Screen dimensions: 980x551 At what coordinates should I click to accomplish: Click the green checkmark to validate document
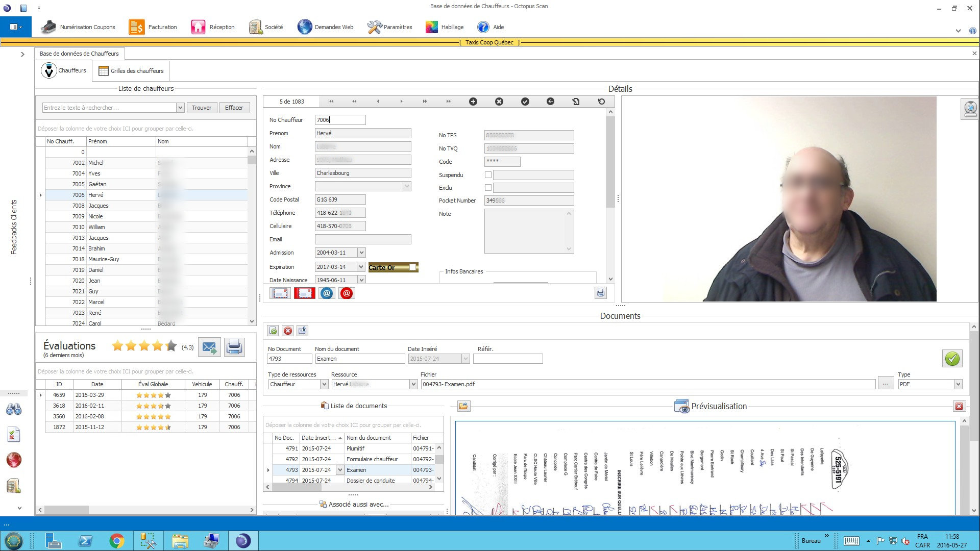[x=952, y=359]
